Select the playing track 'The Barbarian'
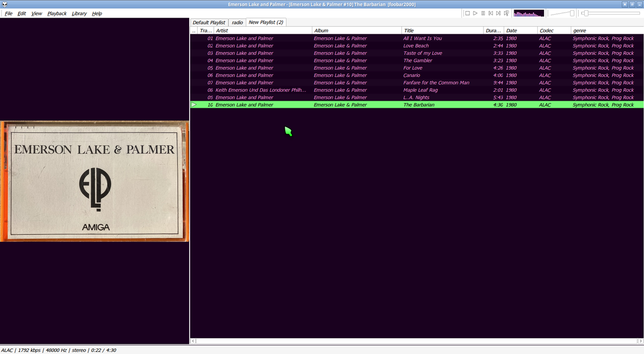644x354 pixels. point(417,105)
